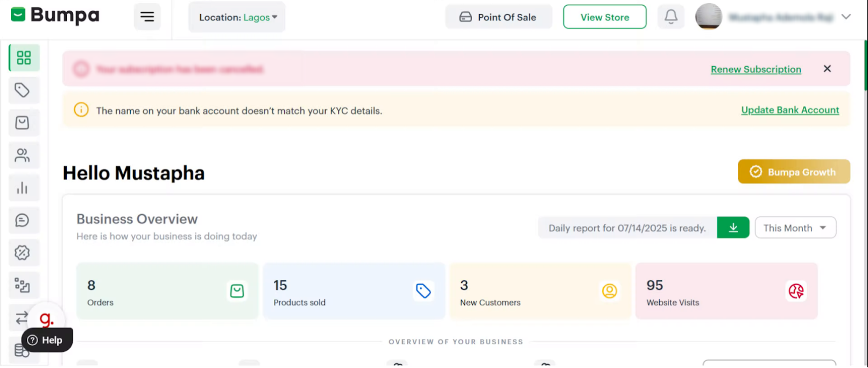Expand the account menu chevron
Image resolution: width=868 pixels, height=368 pixels.
(846, 17)
